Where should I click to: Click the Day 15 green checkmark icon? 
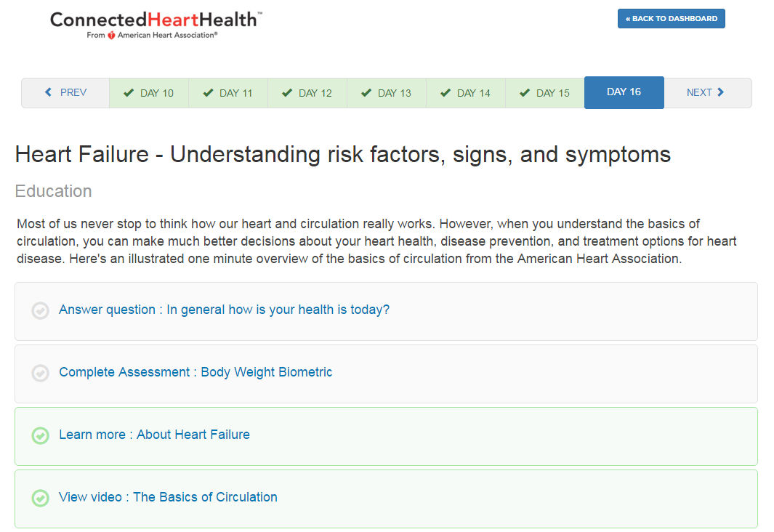click(x=525, y=93)
